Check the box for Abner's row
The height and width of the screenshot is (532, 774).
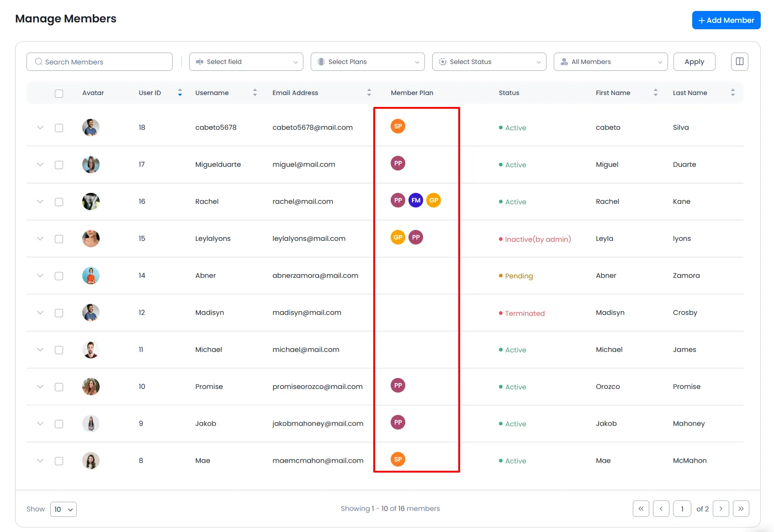[59, 276]
